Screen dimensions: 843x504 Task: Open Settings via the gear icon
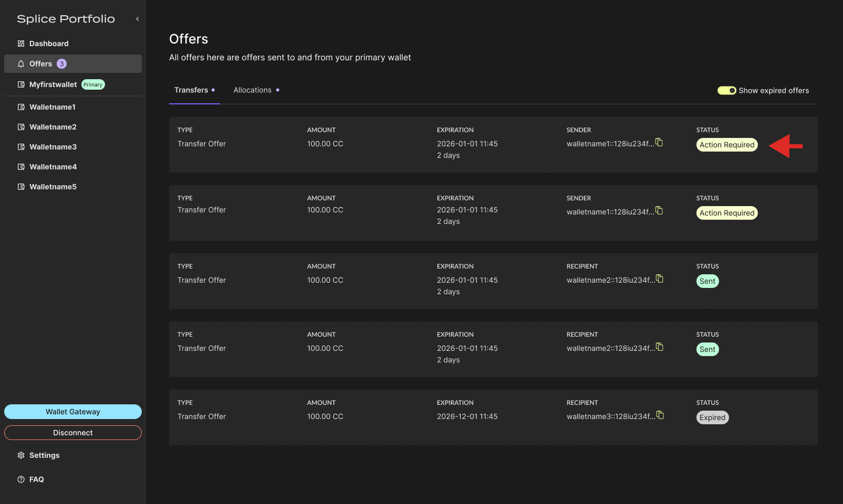(21, 455)
